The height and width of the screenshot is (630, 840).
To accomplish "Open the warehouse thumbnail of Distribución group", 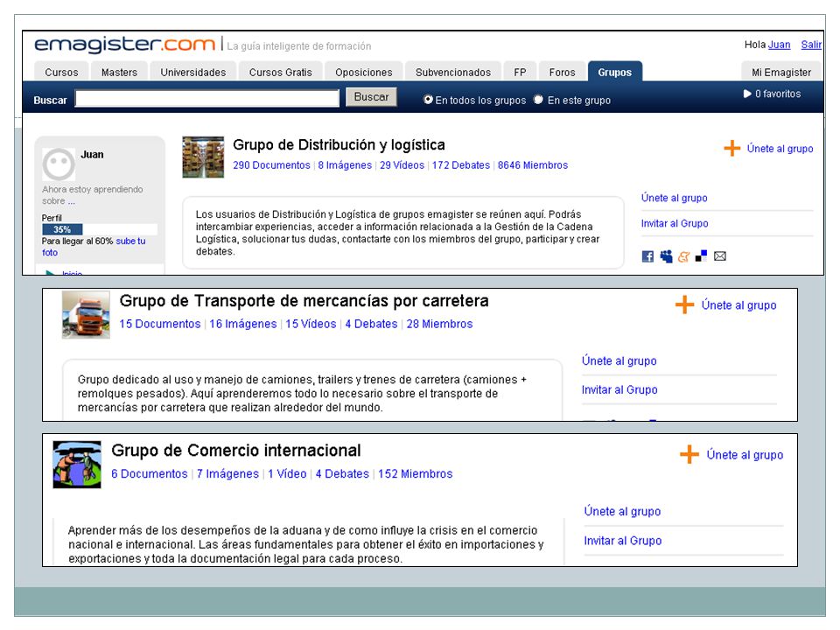I will (203, 157).
